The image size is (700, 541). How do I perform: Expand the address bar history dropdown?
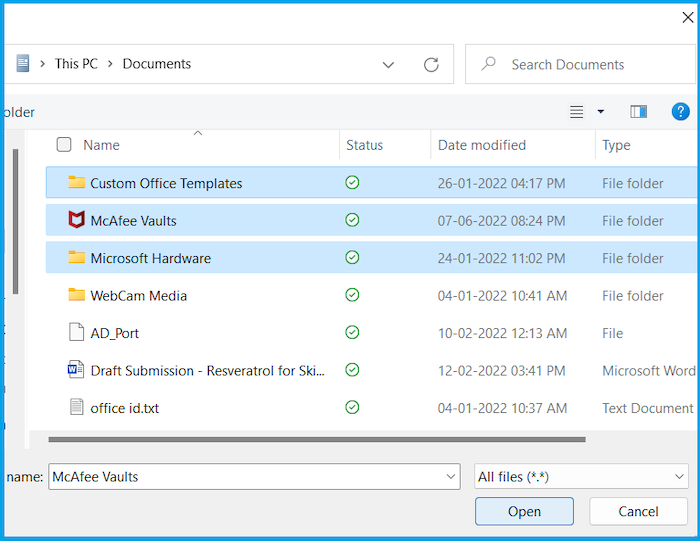tap(388, 64)
